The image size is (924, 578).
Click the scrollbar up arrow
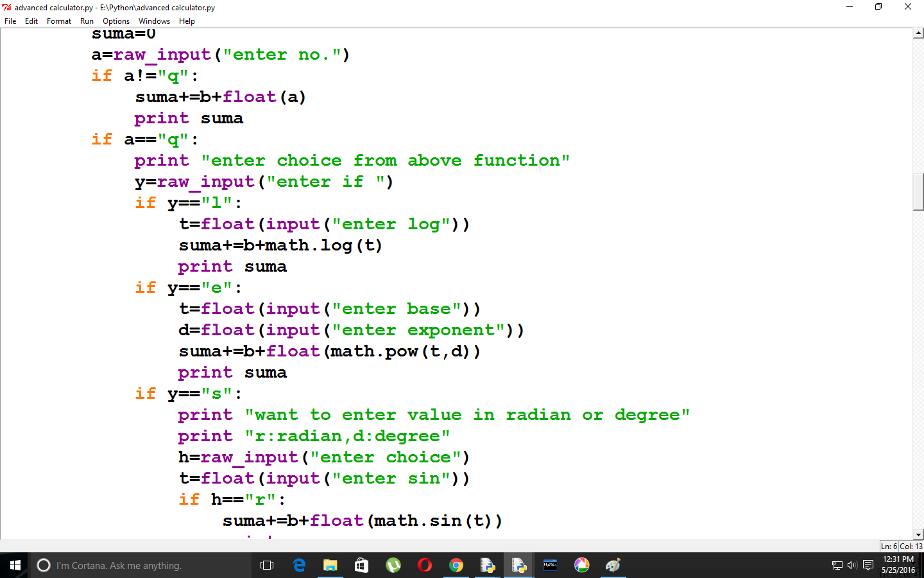pyautogui.click(x=918, y=33)
